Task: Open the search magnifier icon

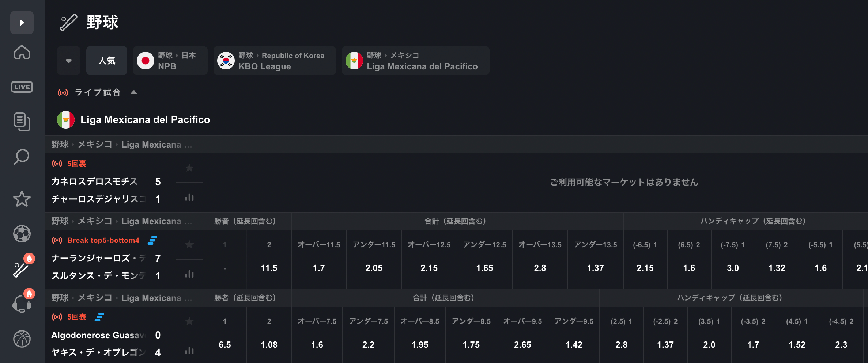Action: click(x=22, y=157)
